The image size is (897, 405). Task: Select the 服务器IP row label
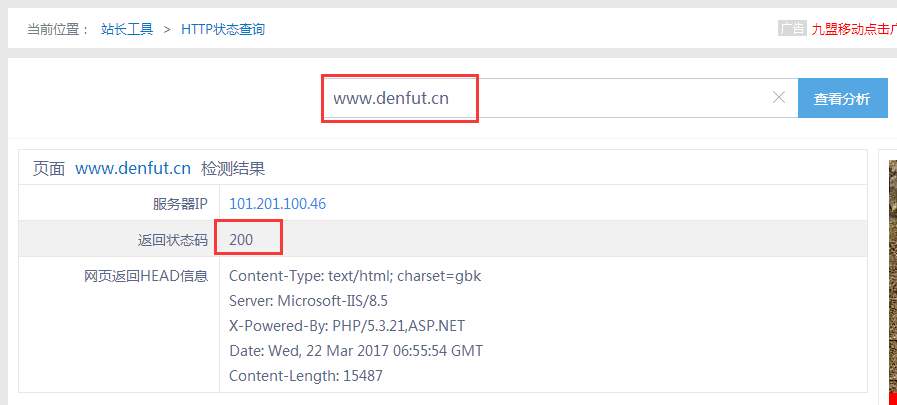coord(180,204)
